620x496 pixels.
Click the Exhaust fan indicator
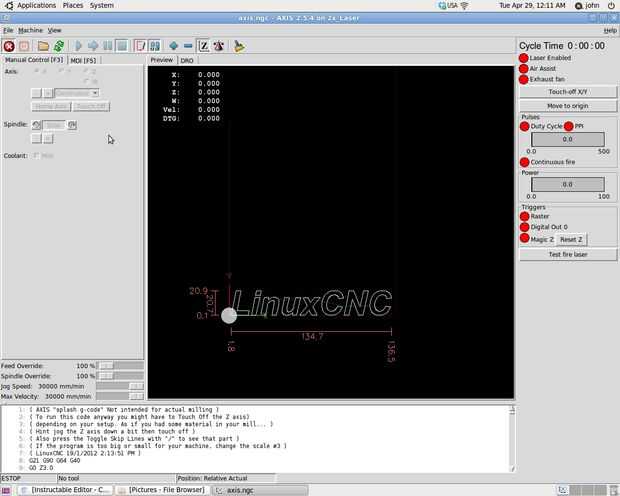tap(524, 79)
